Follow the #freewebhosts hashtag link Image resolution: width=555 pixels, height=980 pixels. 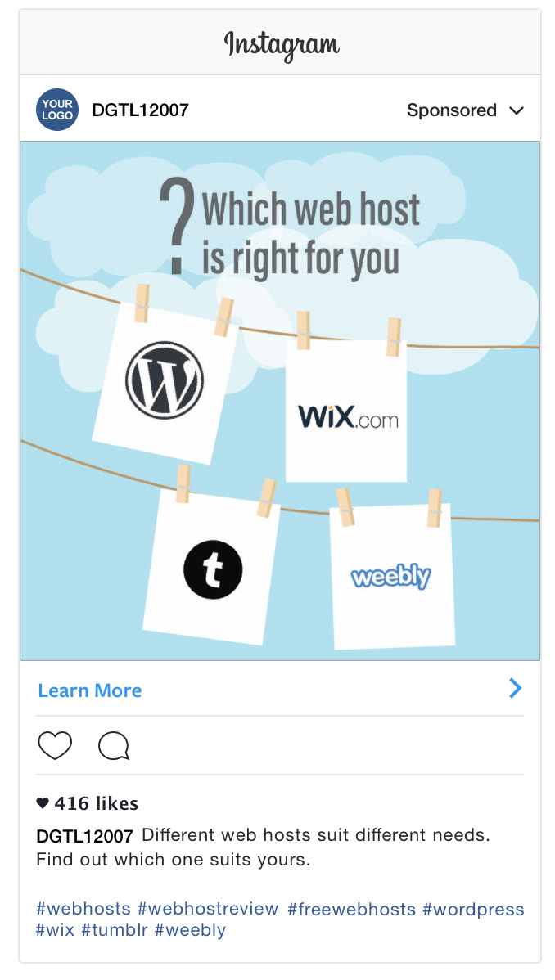point(352,909)
